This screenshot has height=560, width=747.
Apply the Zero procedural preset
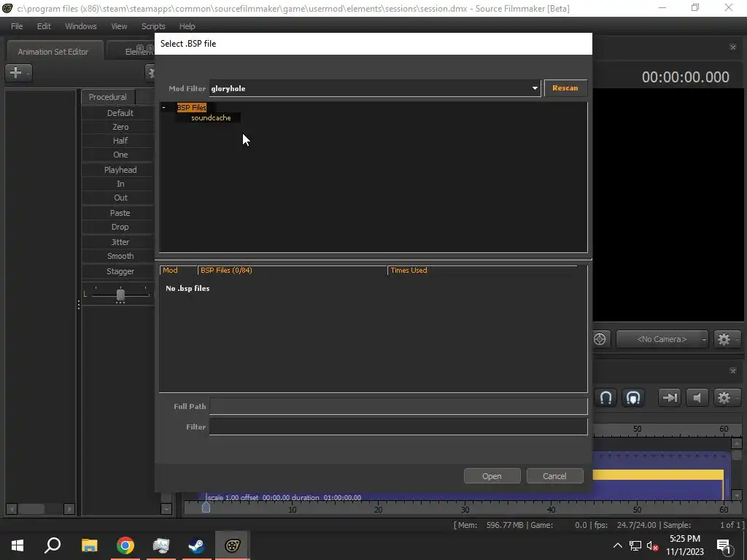(120, 127)
